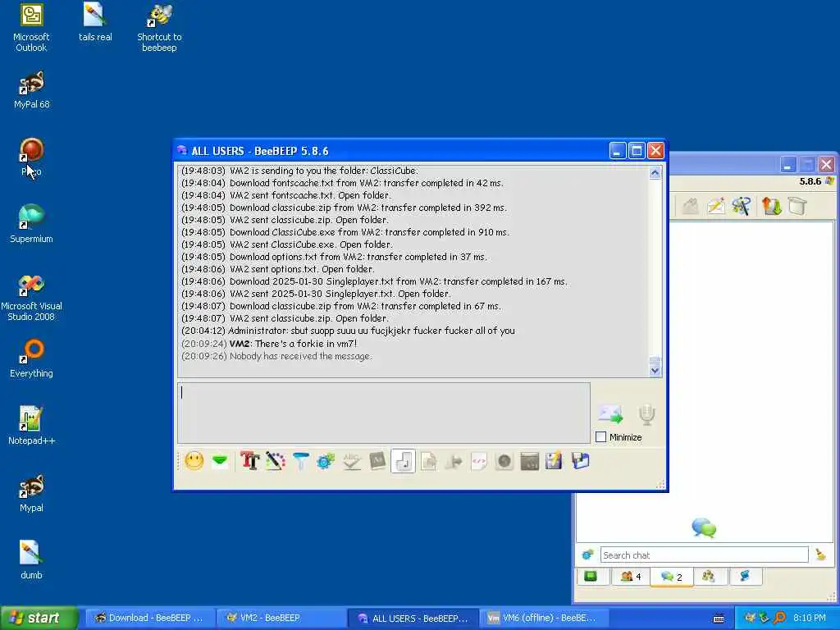This screenshot has height=630, width=840.
Task: Open file transfers up-down arrows icon
Action: pos(771,206)
